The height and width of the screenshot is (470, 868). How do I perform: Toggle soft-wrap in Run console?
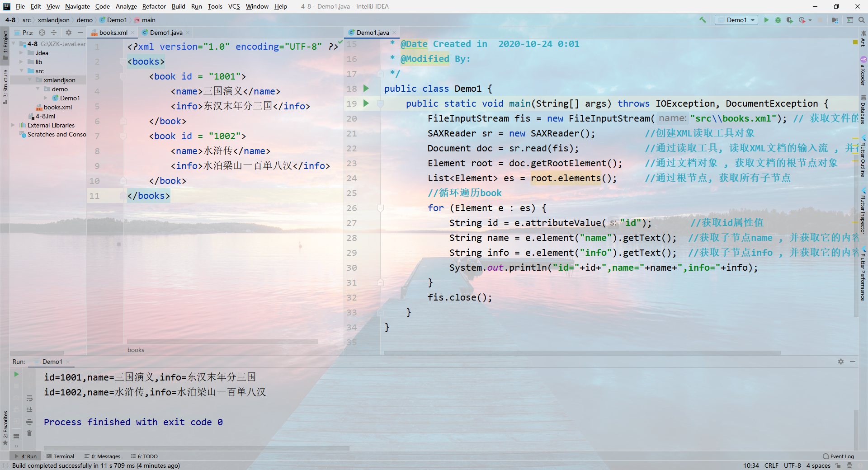coord(29,398)
